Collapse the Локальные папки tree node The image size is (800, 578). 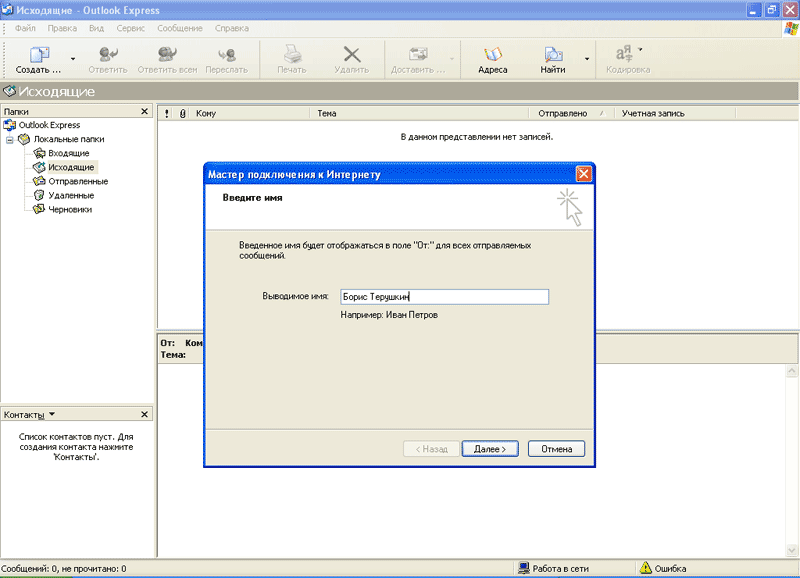pyautogui.click(x=9, y=140)
